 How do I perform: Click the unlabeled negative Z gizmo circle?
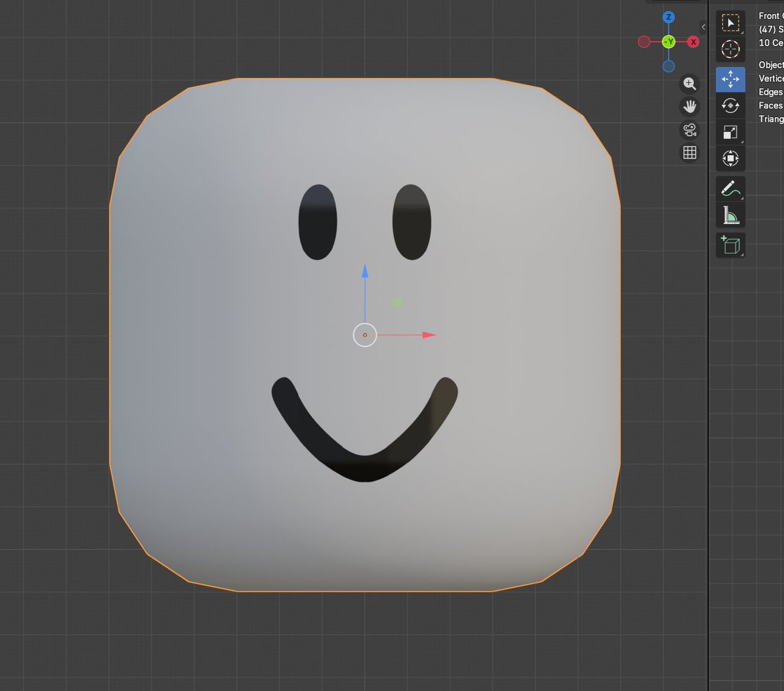pyautogui.click(x=668, y=66)
